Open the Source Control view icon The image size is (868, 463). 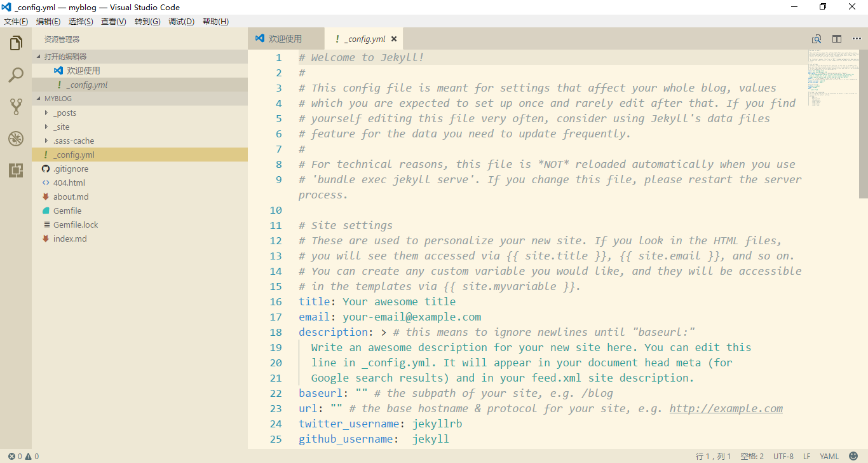pyautogui.click(x=16, y=107)
